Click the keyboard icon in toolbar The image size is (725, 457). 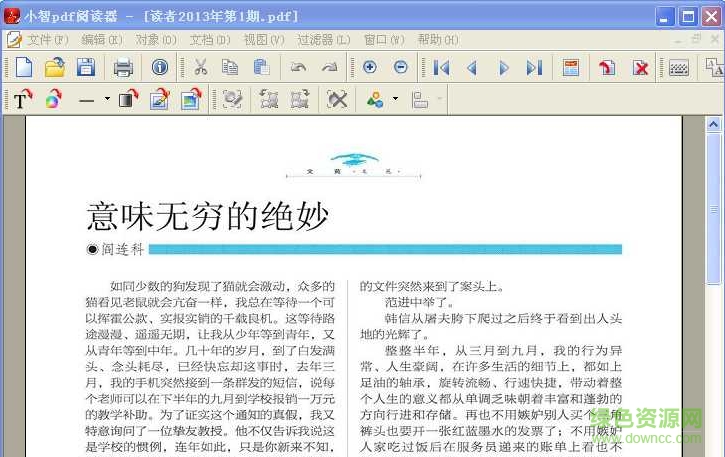[x=679, y=68]
